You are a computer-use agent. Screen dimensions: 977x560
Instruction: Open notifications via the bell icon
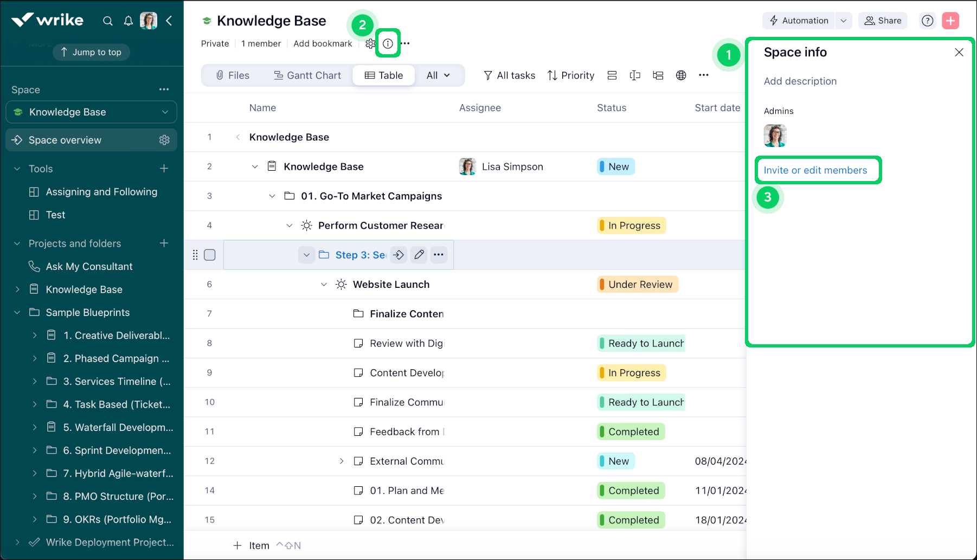[128, 21]
